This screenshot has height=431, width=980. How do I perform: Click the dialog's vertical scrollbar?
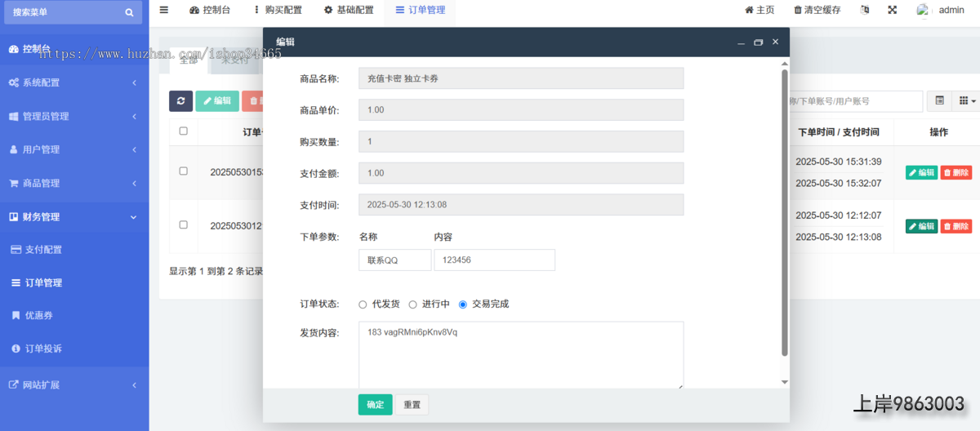pyautogui.click(x=785, y=212)
